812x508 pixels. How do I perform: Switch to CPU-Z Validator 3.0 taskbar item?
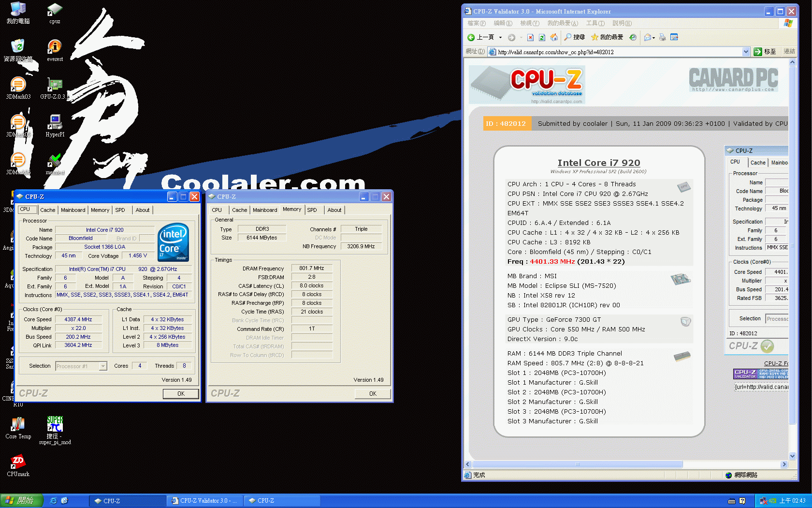coord(204,501)
